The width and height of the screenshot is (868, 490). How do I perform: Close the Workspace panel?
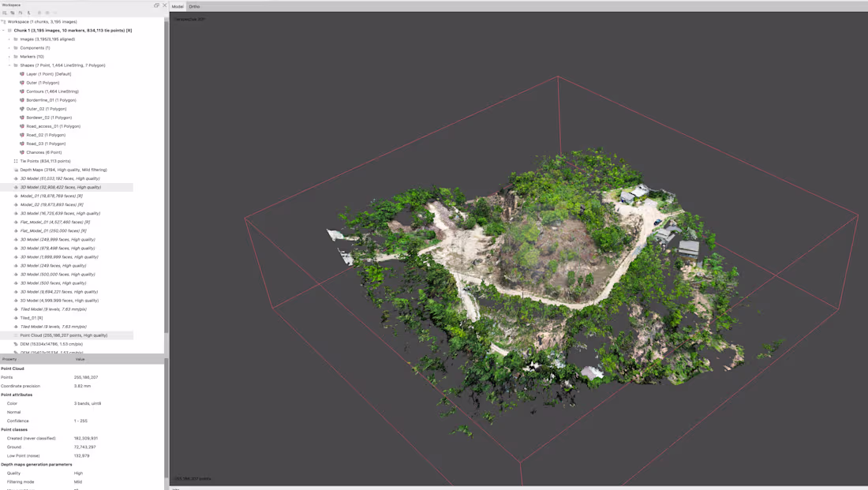pyautogui.click(x=164, y=5)
